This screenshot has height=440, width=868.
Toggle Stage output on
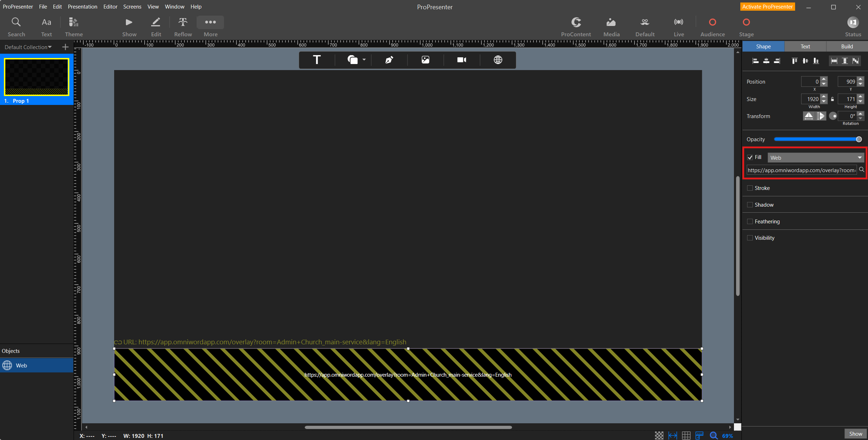[x=746, y=27]
